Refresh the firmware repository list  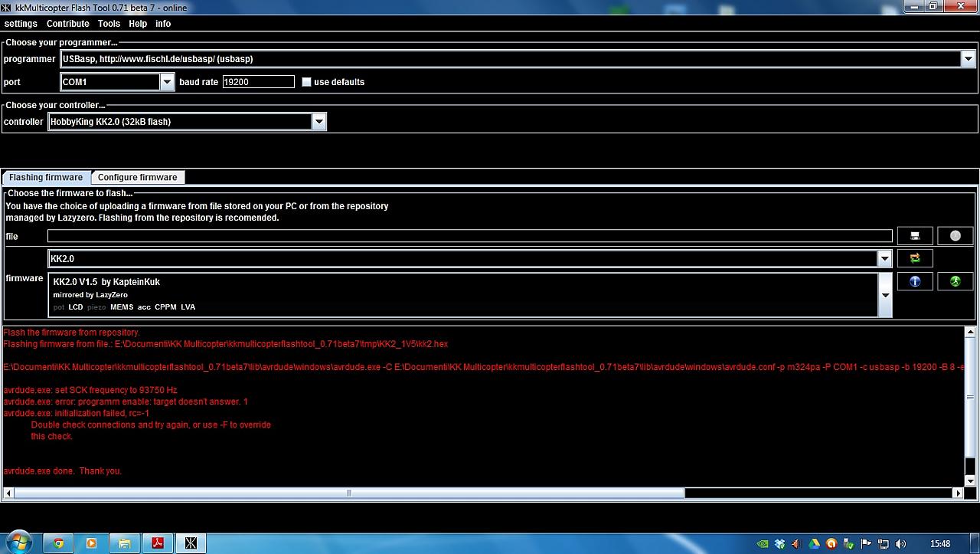915,258
